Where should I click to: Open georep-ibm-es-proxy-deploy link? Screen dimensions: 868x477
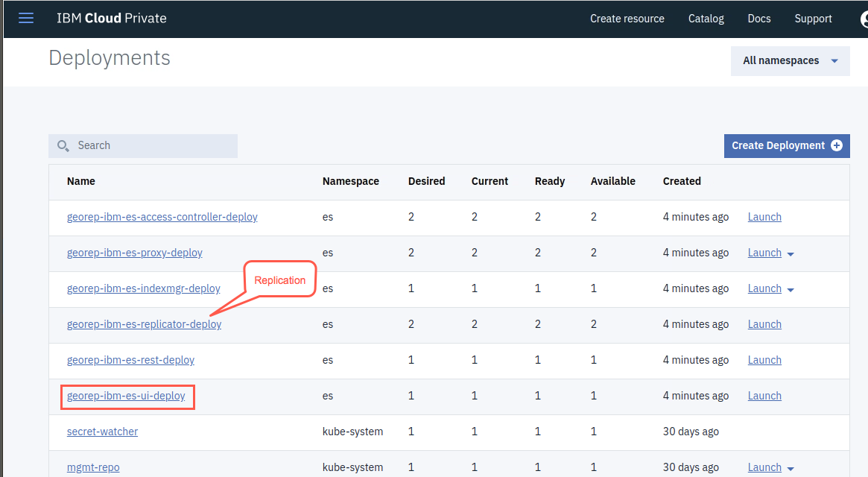(135, 253)
